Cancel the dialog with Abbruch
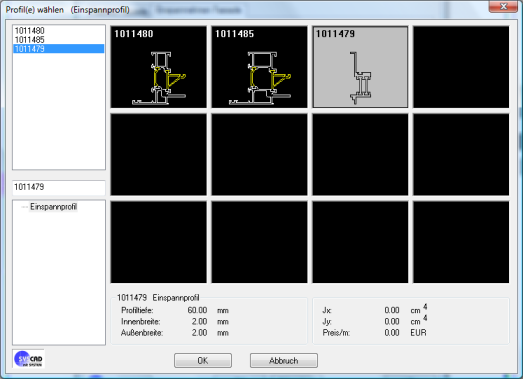The height and width of the screenshot is (379, 523). [284, 361]
